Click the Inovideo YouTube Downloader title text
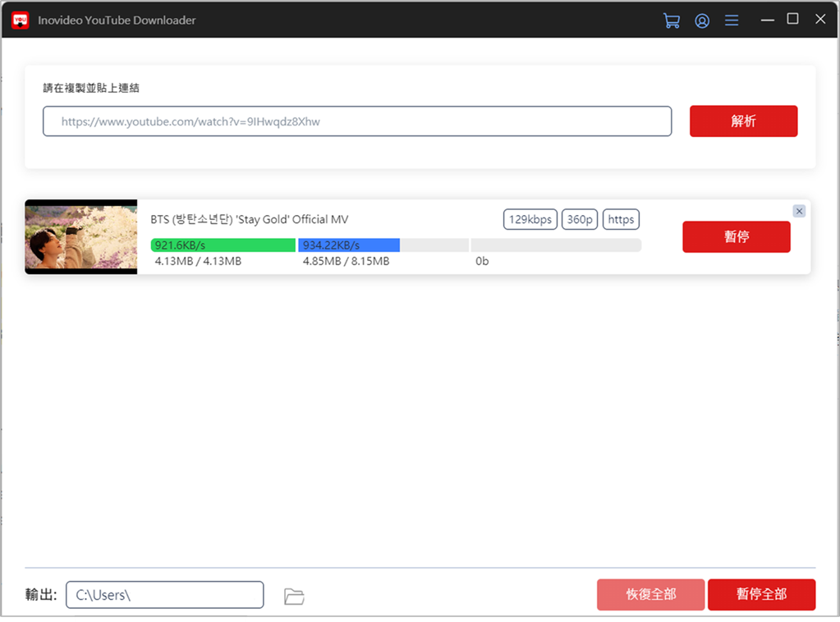 (117, 21)
